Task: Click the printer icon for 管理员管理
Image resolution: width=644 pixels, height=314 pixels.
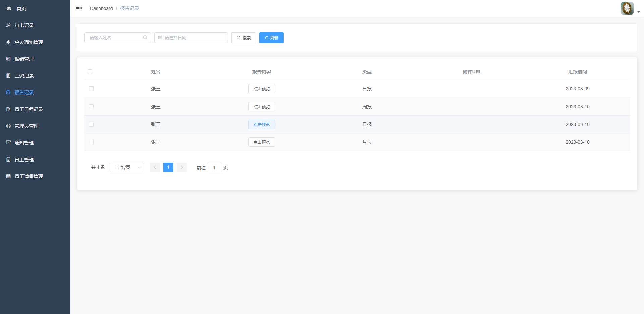Action: [8, 126]
